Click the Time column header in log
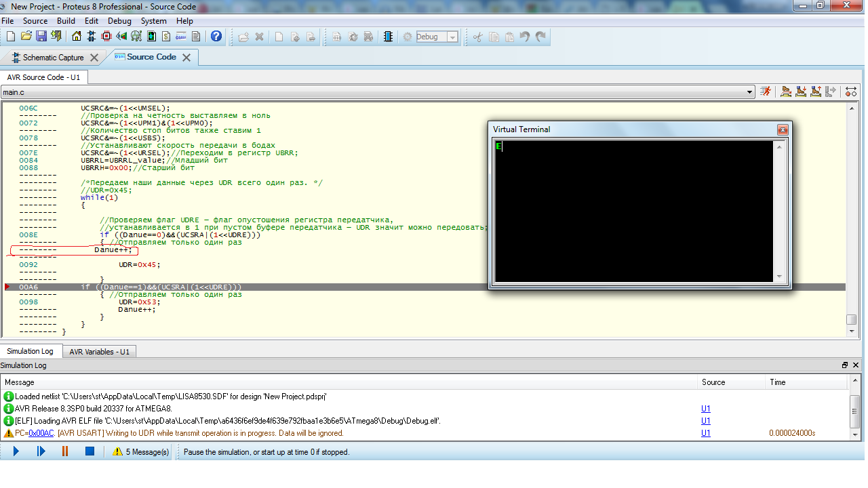 pos(807,382)
